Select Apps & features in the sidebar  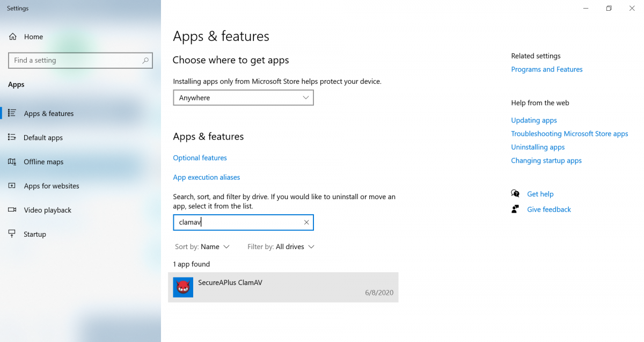[x=49, y=113]
